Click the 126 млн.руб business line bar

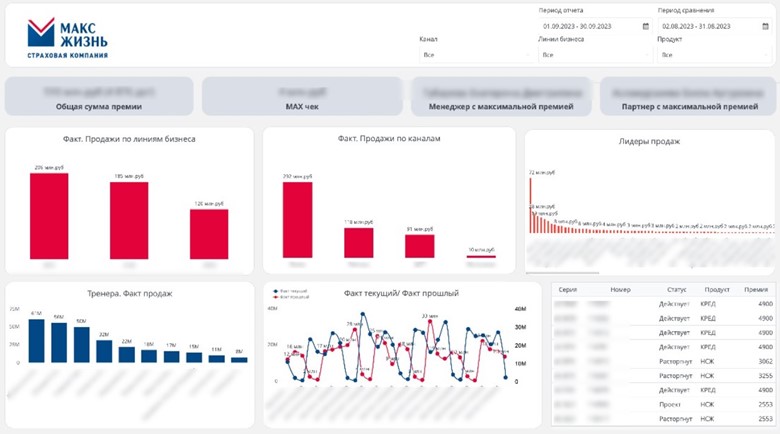pyautogui.click(x=209, y=234)
